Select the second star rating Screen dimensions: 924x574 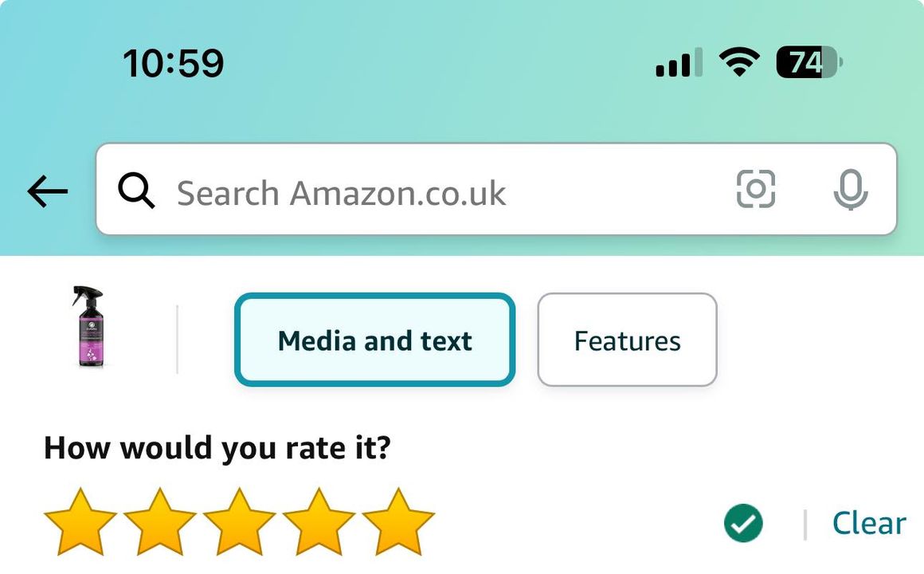coord(159,522)
